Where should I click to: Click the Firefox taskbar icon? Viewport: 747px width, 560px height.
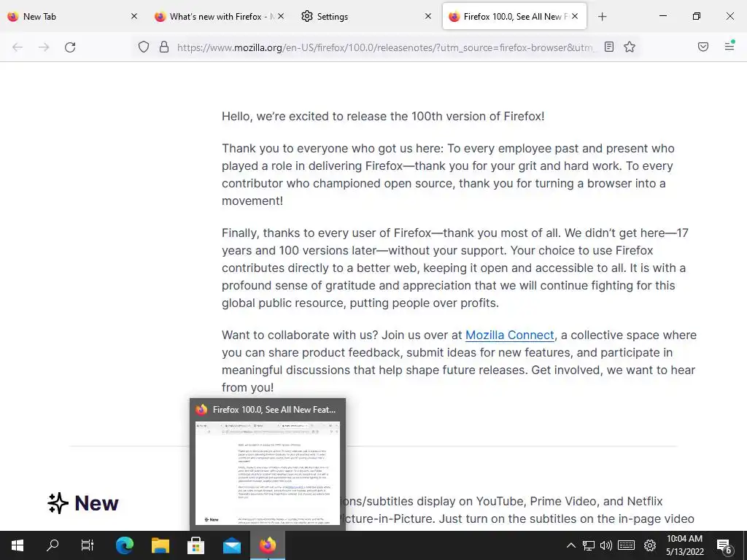(x=268, y=545)
